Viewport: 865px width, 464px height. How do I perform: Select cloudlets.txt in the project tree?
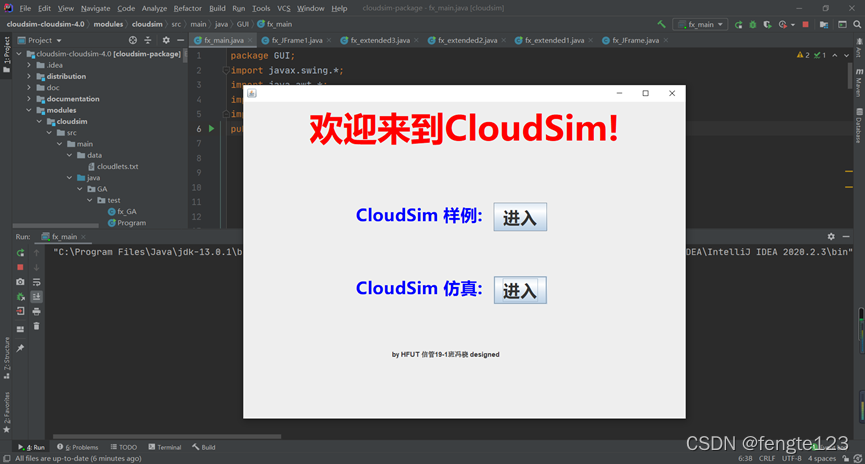113,166
